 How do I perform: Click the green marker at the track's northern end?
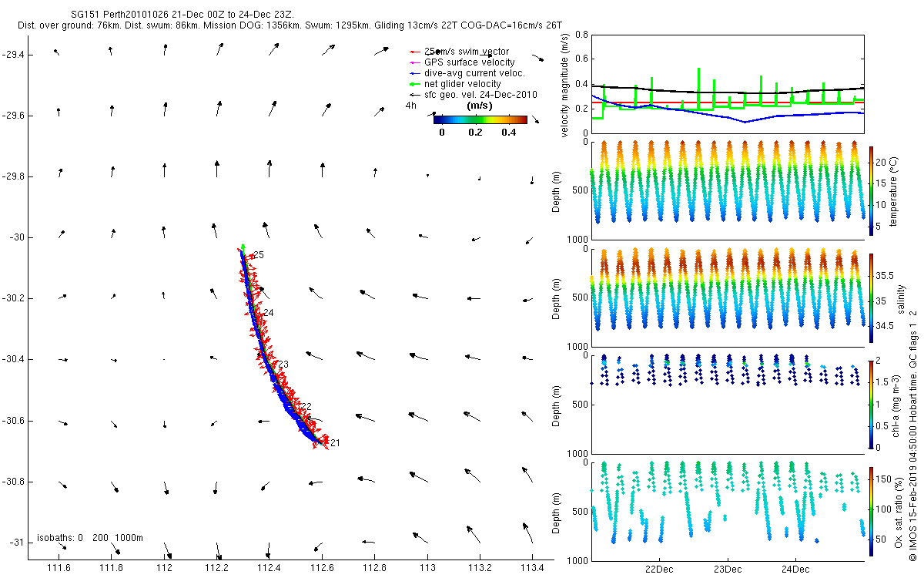point(243,247)
